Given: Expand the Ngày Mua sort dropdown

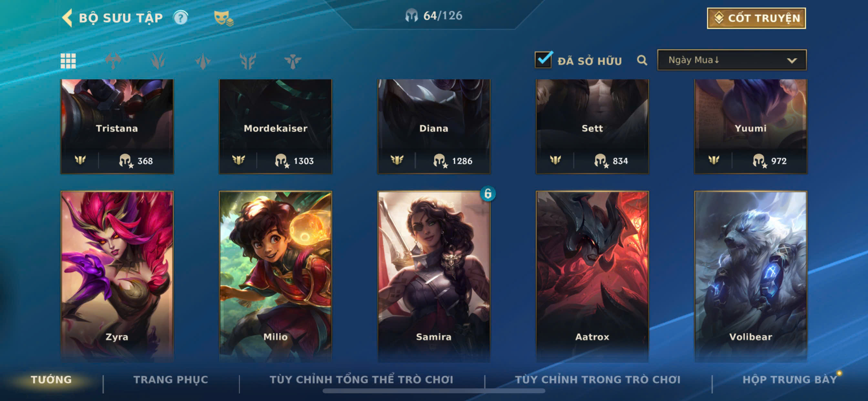Looking at the screenshot, I should (x=731, y=60).
